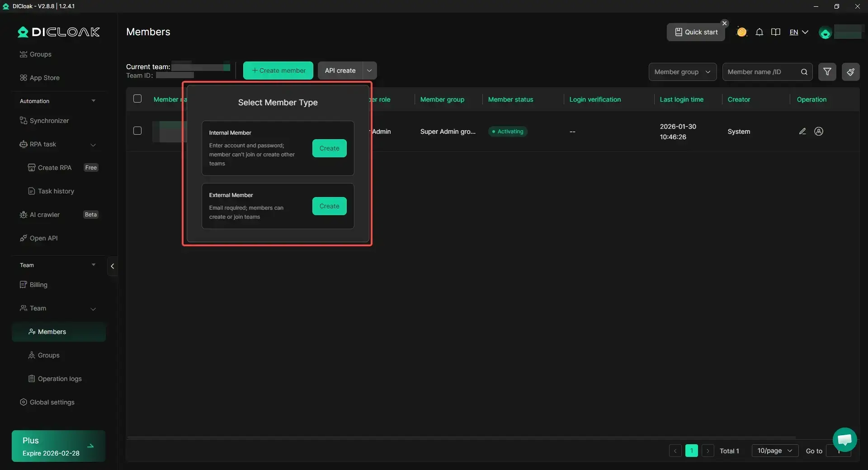Expand the API create dropdown arrow
Viewport: 868px width, 470px height.
(x=369, y=70)
